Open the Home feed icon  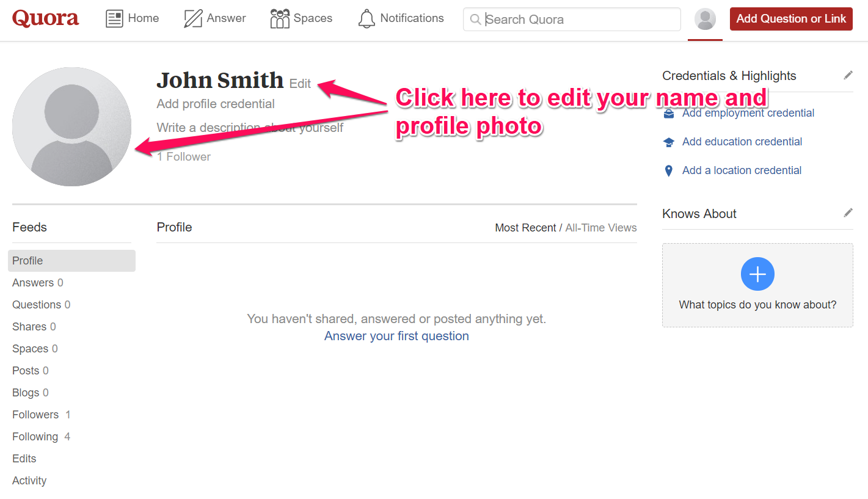(x=114, y=18)
